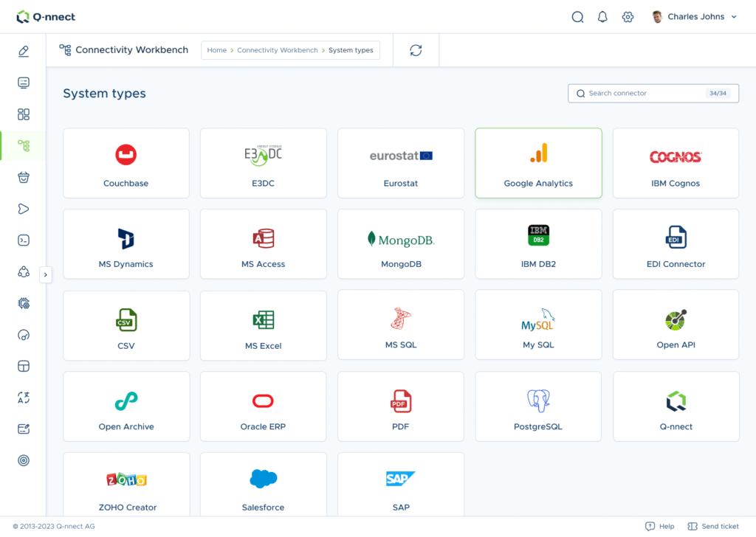756x537 pixels.
Task: Select the SAP connector card
Action: pyautogui.click(x=401, y=484)
